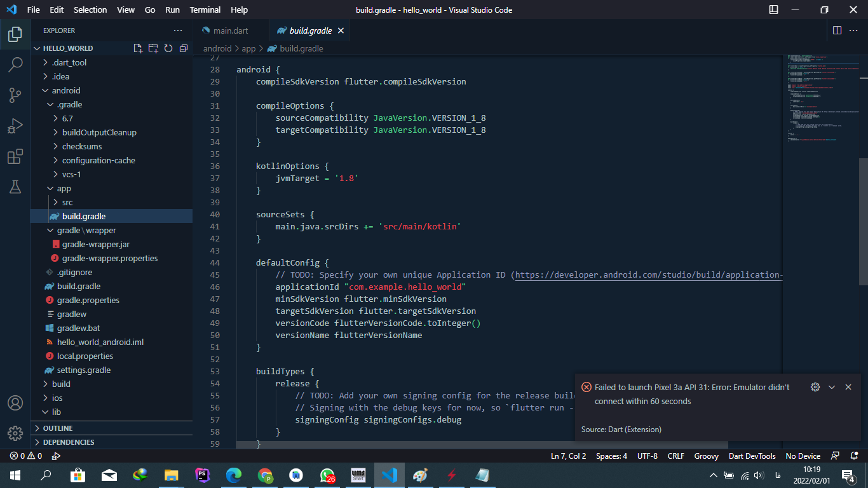Viewport: 868px width, 488px height.
Task: Change language mode from Groovy
Action: click(707, 456)
